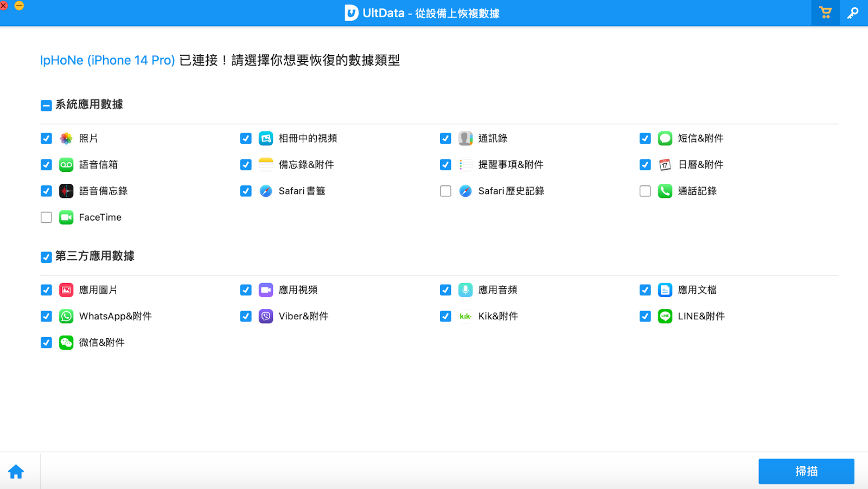Screen dimensions: 868x489
Task: Start scanning with the 掃描 button
Action: coord(806,472)
